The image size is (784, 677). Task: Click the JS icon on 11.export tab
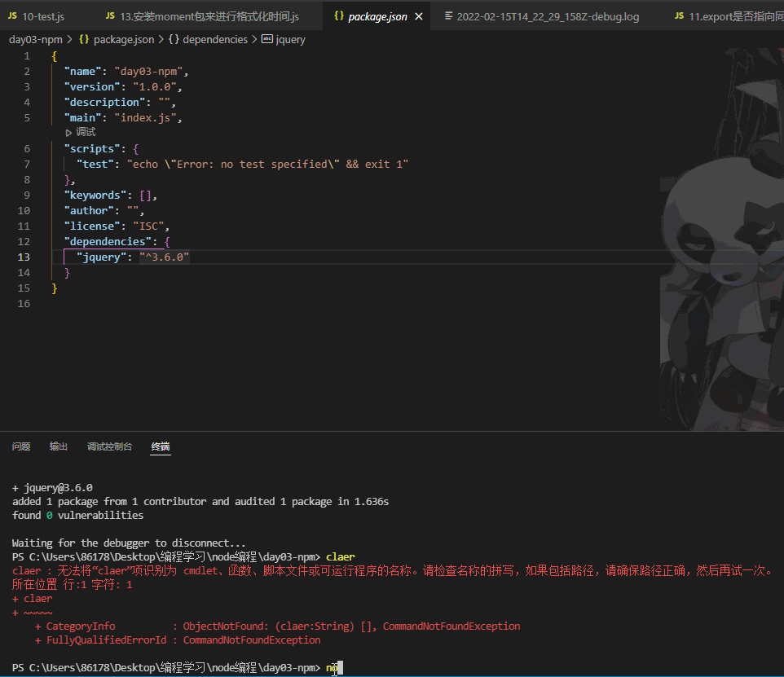coord(679,16)
